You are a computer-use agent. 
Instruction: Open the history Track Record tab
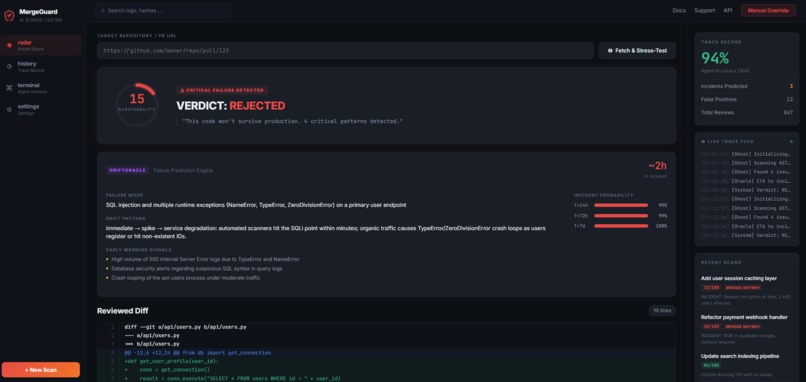point(41,66)
